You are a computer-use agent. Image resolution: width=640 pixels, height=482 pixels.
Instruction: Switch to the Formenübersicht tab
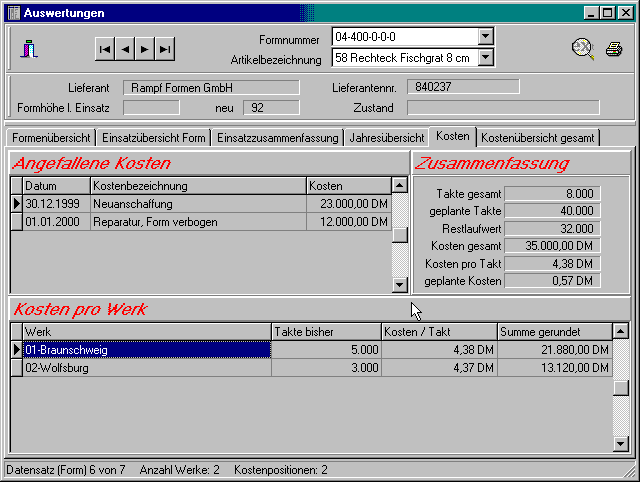(50, 138)
